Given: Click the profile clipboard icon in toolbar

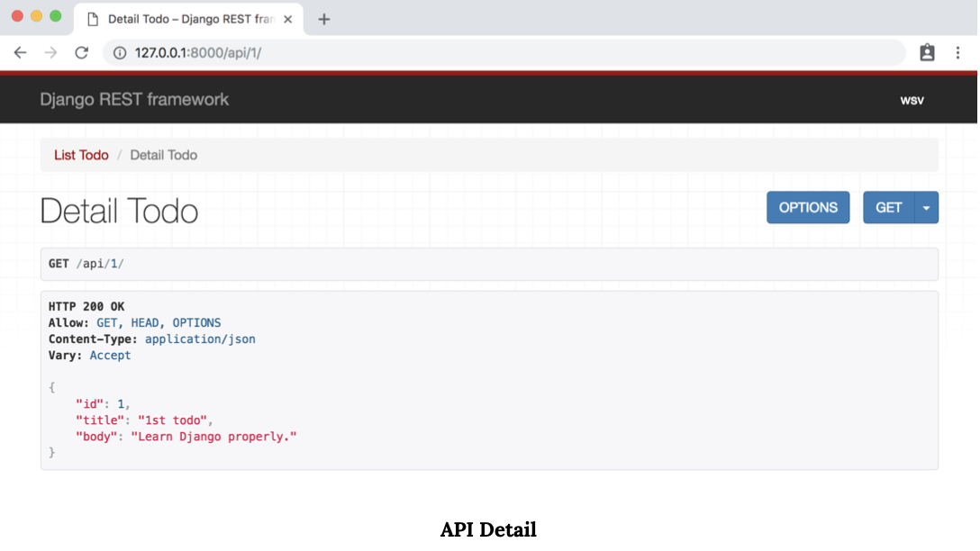Looking at the screenshot, I should click(x=927, y=53).
